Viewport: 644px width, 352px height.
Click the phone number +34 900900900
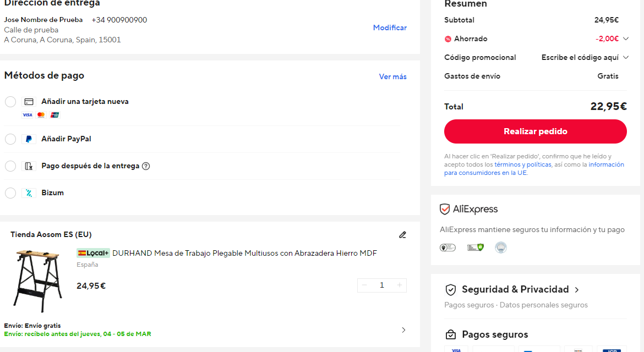(x=119, y=20)
